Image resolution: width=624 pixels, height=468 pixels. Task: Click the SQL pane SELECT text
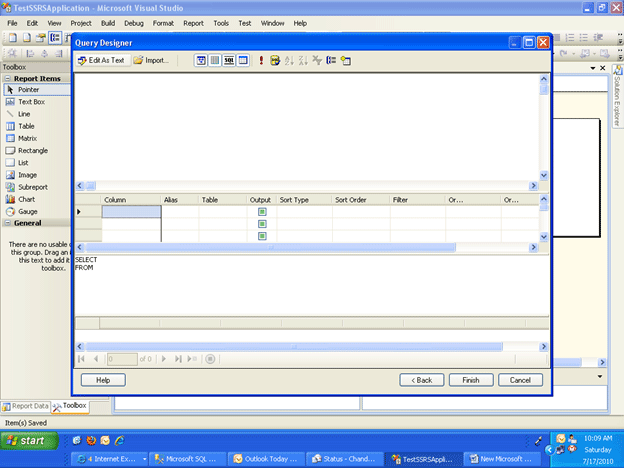[x=86, y=259]
